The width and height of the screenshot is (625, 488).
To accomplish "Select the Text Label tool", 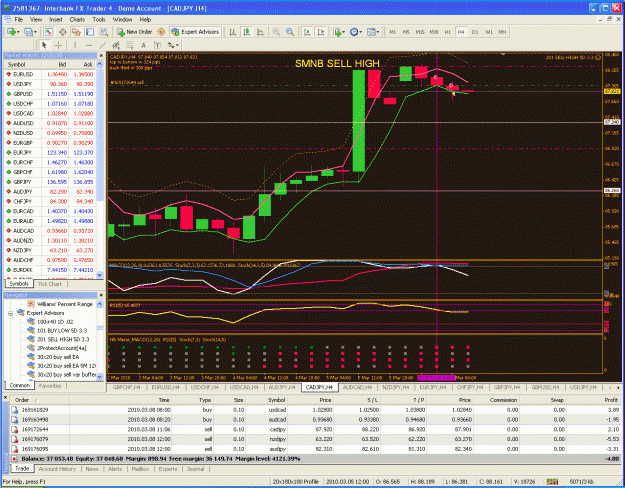I will coord(157,45).
